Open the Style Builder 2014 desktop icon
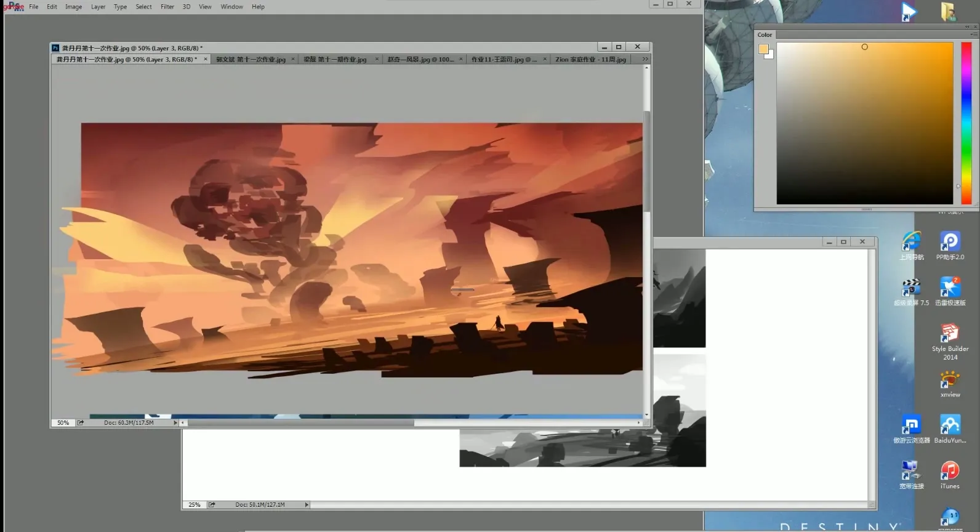 pos(950,342)
